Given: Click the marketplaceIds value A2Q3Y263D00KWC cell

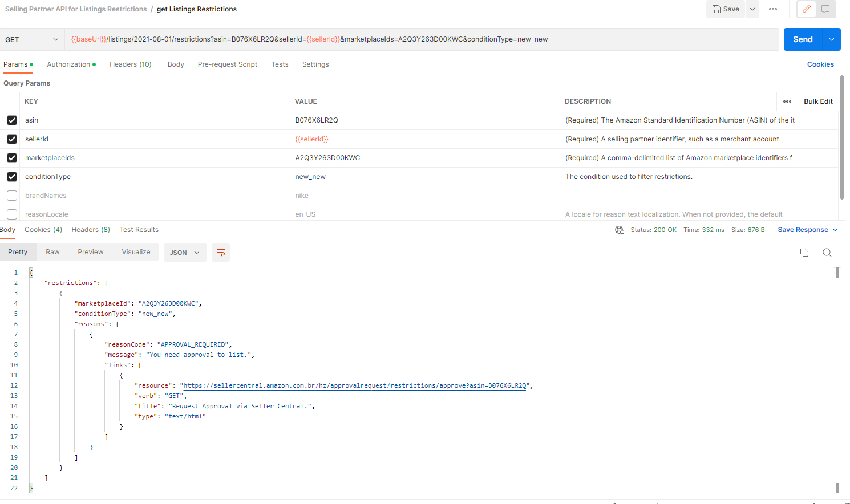Looking at the screenshot, I should tap(425, 158).
